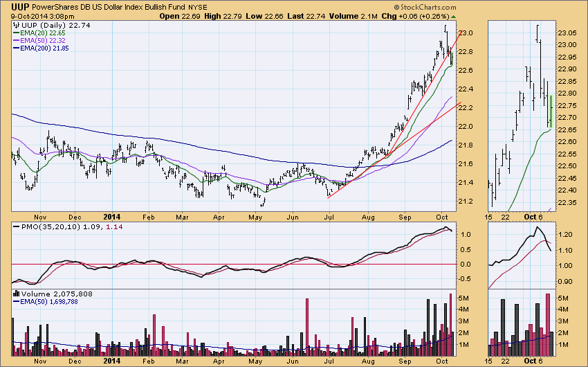Screen dimensions: 588x367
Task: Click the 21.6 label on main price axis
Action: pyautogui.click(x=466, y=164)
